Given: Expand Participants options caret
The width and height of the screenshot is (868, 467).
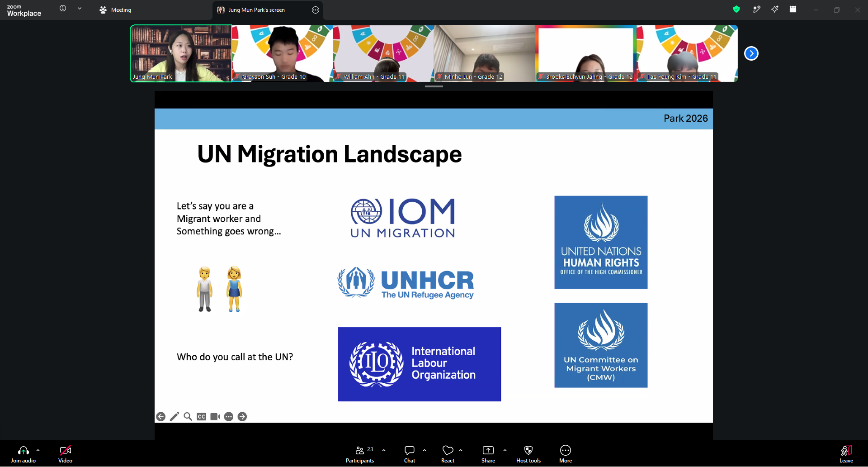Looking at the screenshot, I should click(384, 450).
